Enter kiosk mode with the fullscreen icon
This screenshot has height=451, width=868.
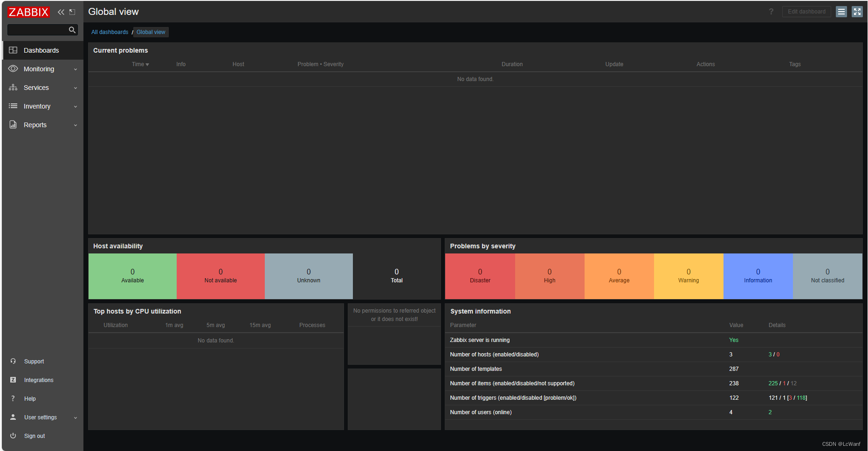(x=857, y=12)
